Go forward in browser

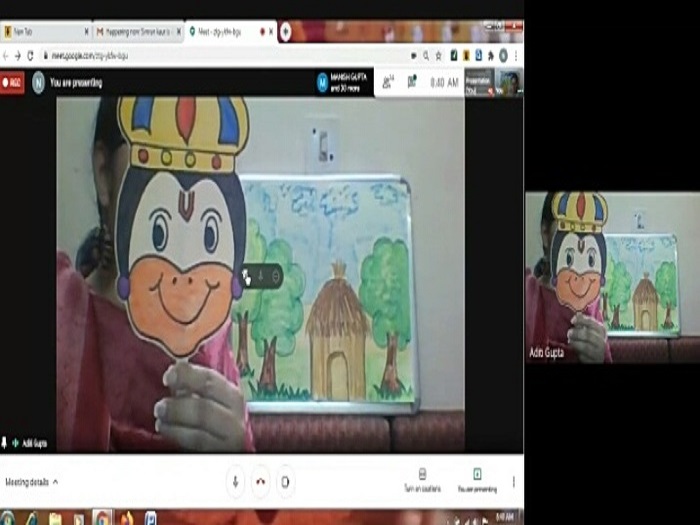pos(18,56)
